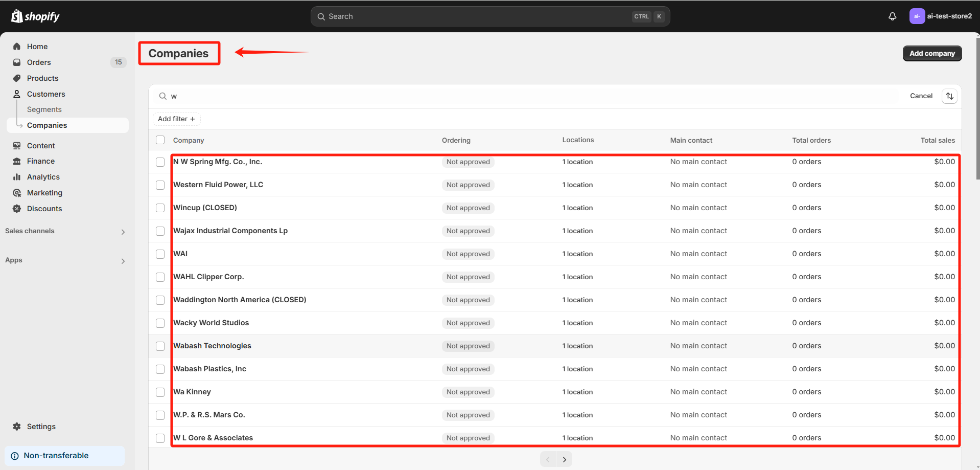Open the Non-transferable notice

[65, 456]
